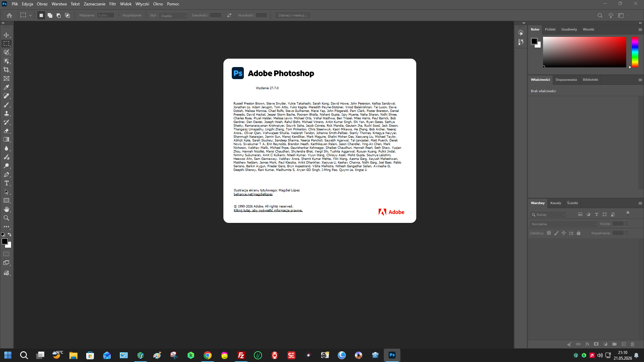
Task: Select the Hand tool
Action: 6,209
